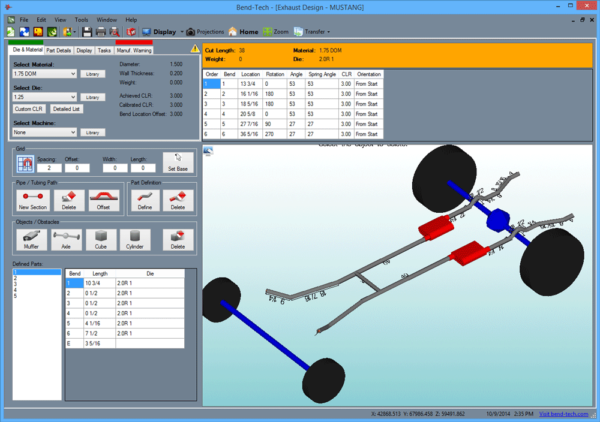Click the Offset pipe path tool
Screen dimensions: 600x422
pyautogui.click(x=100, y=199)
